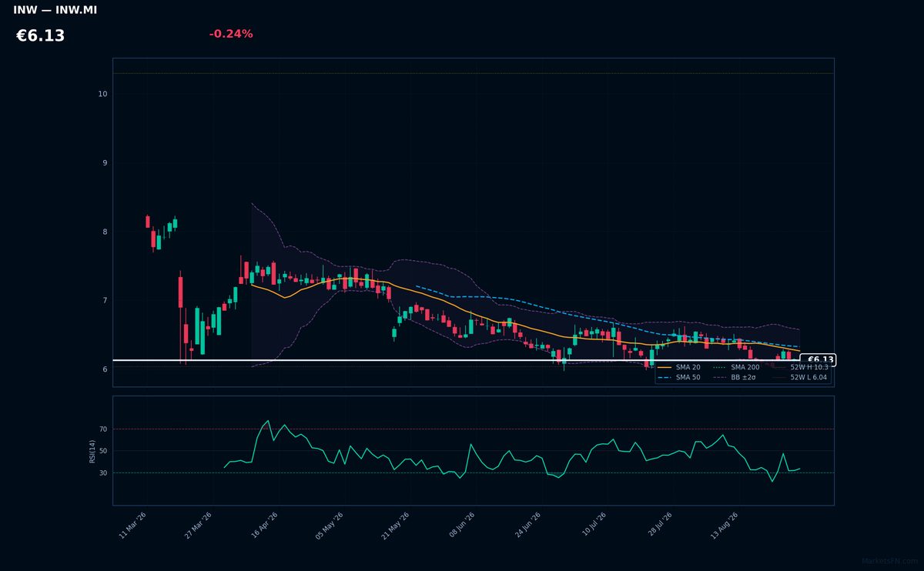Click the 11 Mar '26 date label
Viewport: 924px width, 571px height.
(132, 526)
